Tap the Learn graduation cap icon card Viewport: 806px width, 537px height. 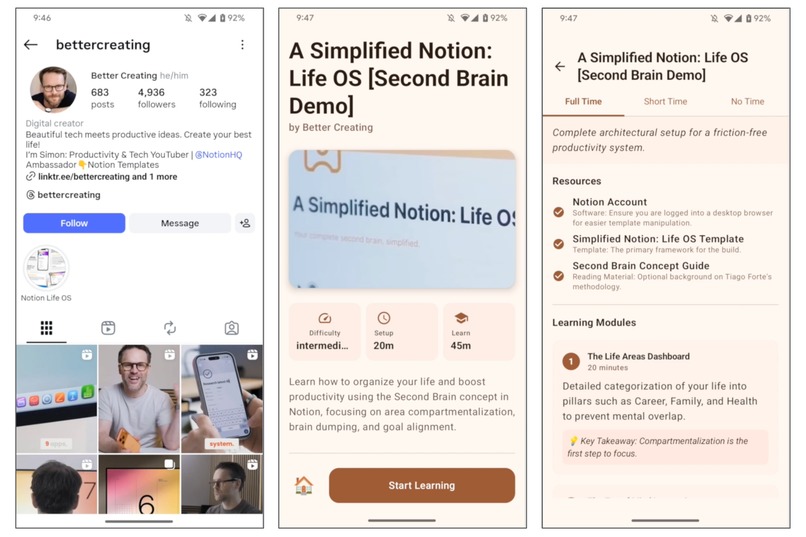coord(479,331)
